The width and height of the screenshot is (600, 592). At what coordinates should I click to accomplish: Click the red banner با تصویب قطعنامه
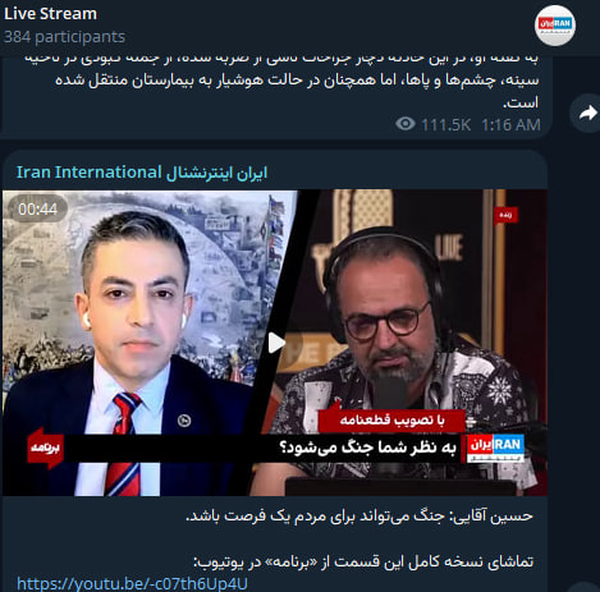[x=392, y=421]
